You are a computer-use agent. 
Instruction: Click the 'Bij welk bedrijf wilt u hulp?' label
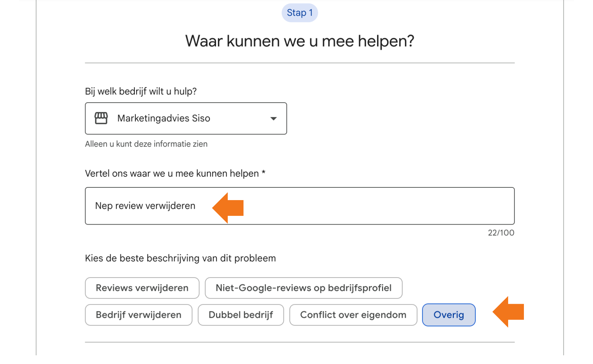point(141,91)
